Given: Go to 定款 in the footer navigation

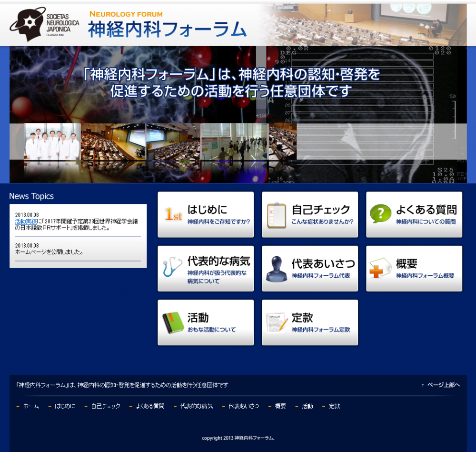Looking at the screenshot, I should click(x=334, y=406).
